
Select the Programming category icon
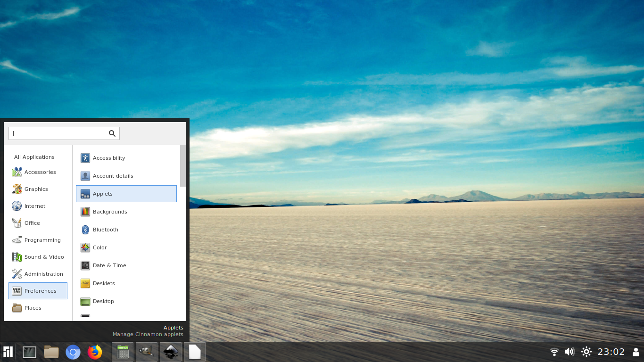[17, 240]
